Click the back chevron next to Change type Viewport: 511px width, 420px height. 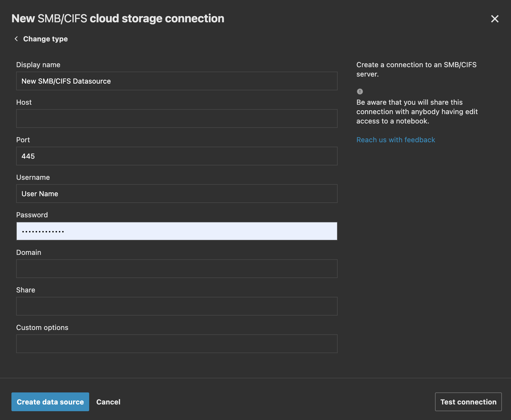(16, 38)
